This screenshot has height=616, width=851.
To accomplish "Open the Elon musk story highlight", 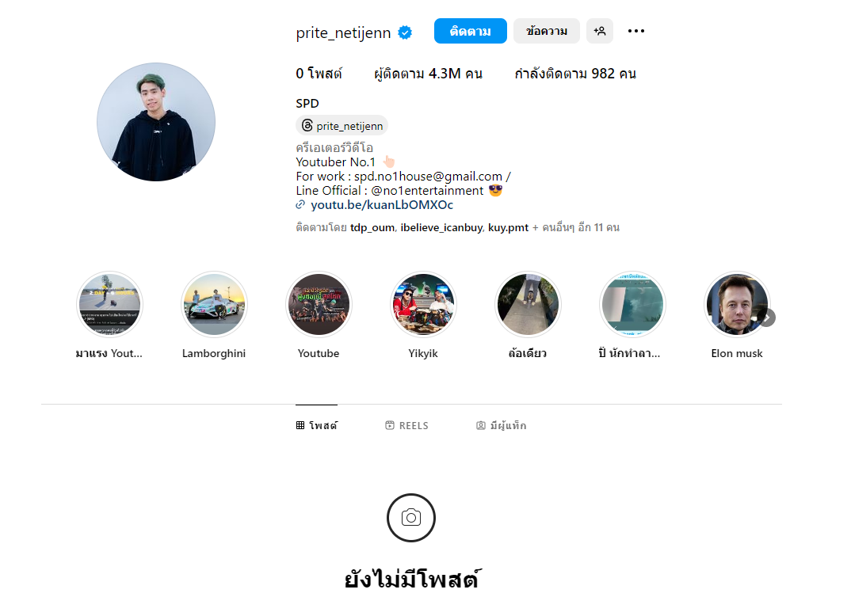I will pyautogui.click(x=736, y=305).
